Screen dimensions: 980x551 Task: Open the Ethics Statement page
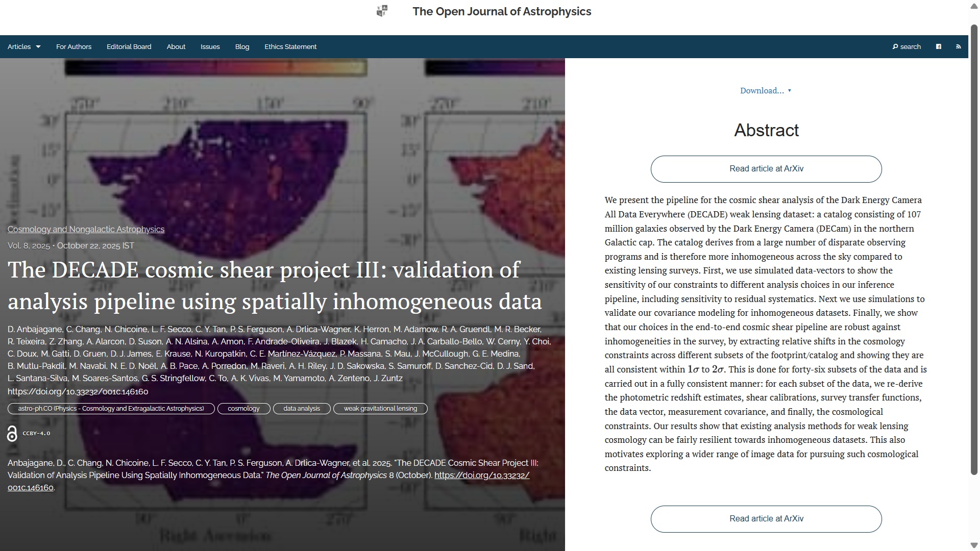290,46
